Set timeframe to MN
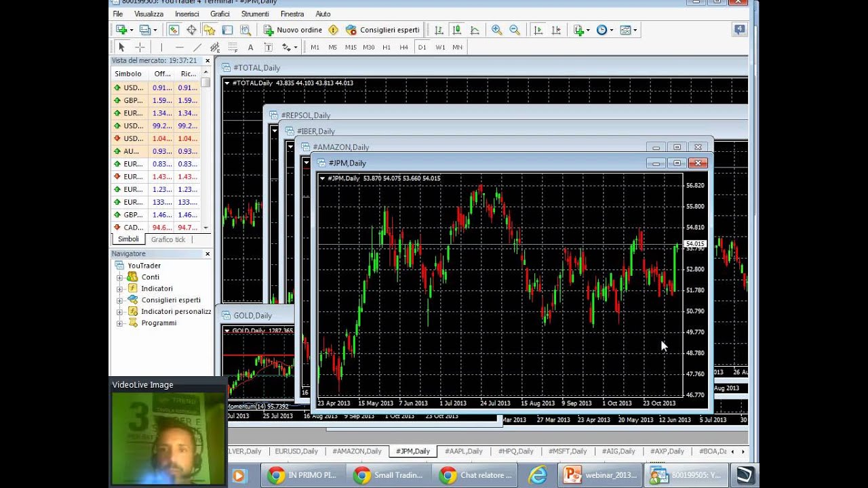 tap(458, 47)
